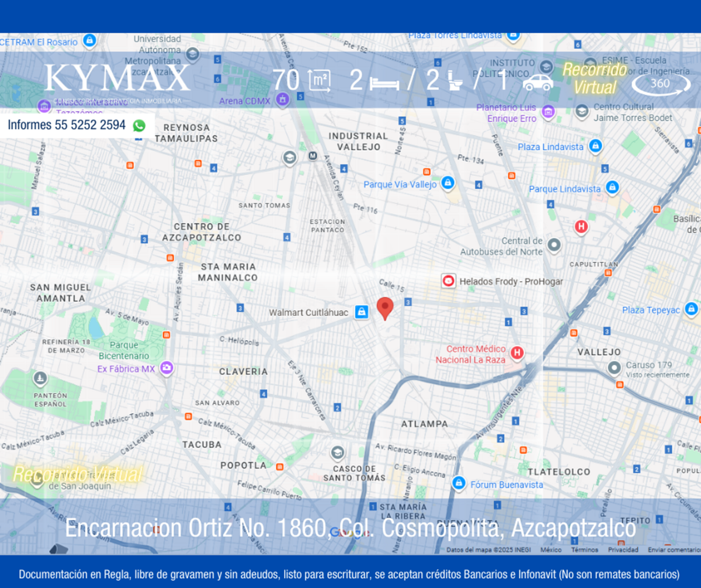Open the top right Recorrido Virtual link
The image size is (701, 588).
[595, 78]
